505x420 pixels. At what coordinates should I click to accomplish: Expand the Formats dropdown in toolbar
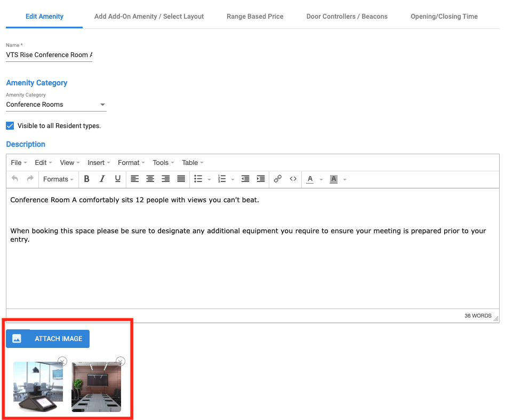tap(58, 179)
